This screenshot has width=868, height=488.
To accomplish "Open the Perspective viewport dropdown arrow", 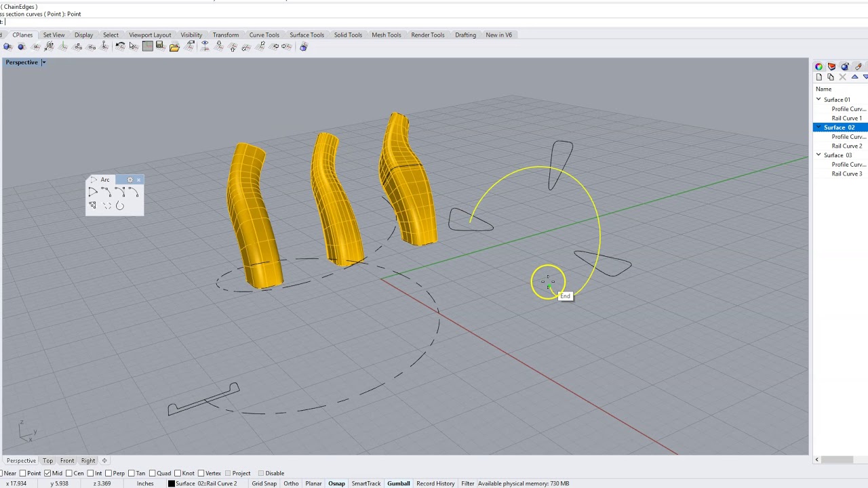I will point(43,62).
